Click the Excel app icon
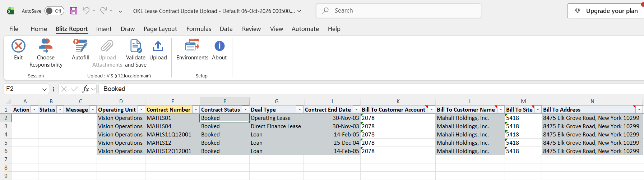The height and width of the screenshot is (180, 644). (11, 11)
